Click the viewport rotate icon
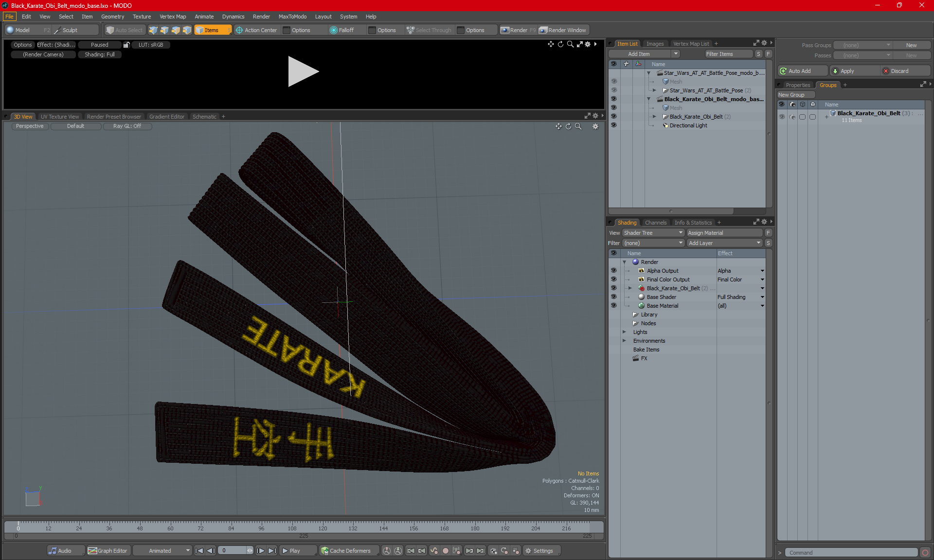Image resolution: width=934 pixels, height=560 pixels. click(x=568, y=126)
